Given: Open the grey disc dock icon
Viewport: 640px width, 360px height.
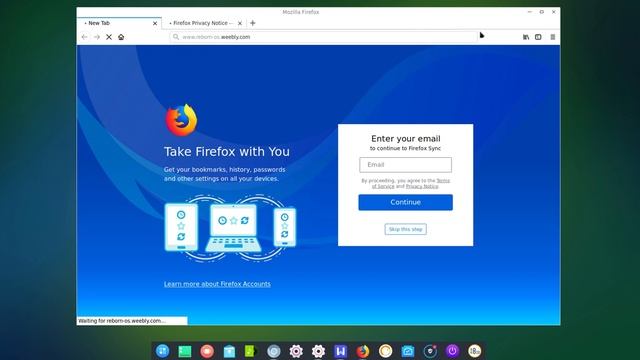Looking at the screenshot, I should 274,351.
